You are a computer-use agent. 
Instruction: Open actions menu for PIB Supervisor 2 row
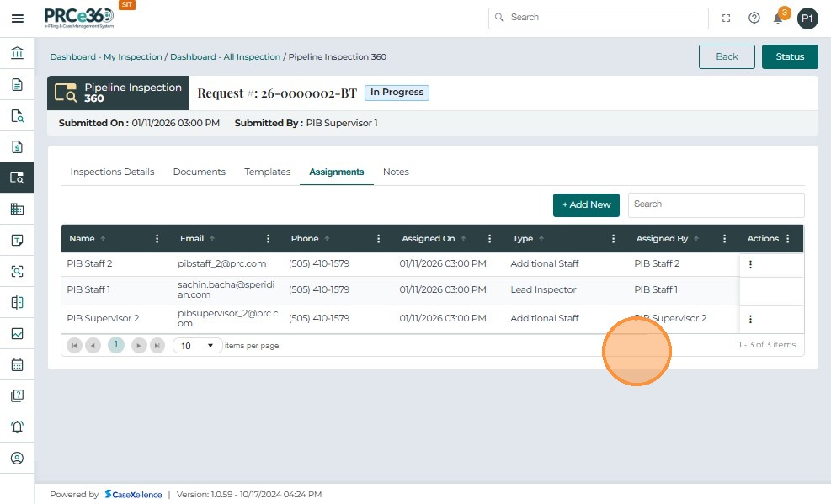(x=750, y=319)
